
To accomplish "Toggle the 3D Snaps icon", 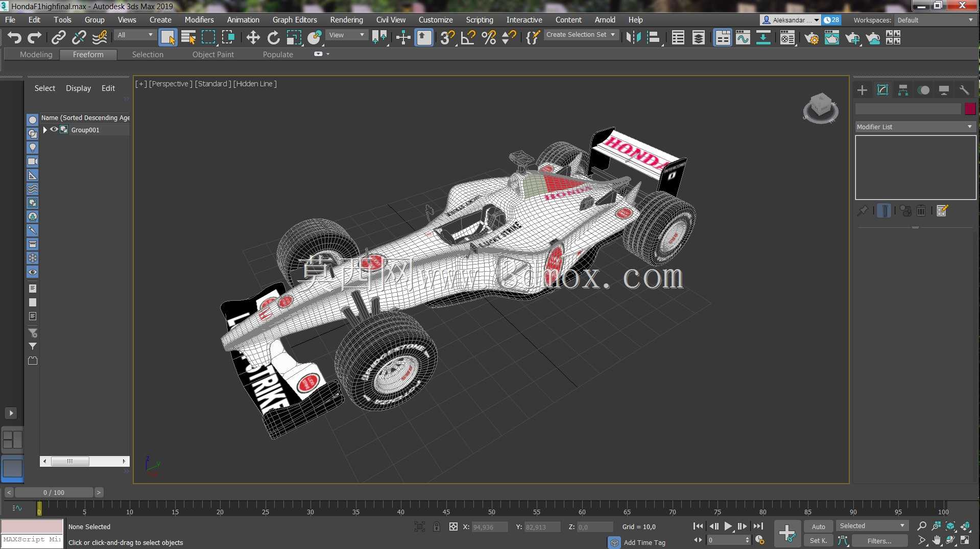I will tap(447, 38).
